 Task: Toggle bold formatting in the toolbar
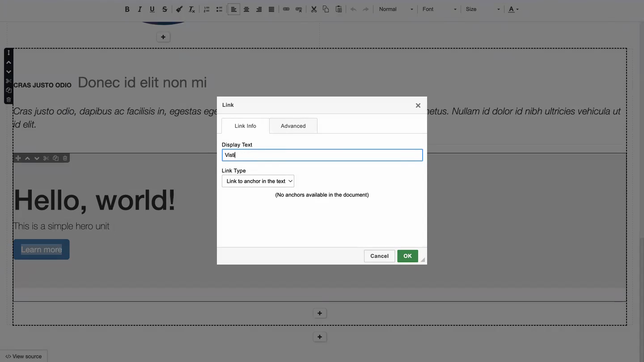point(127,9)
